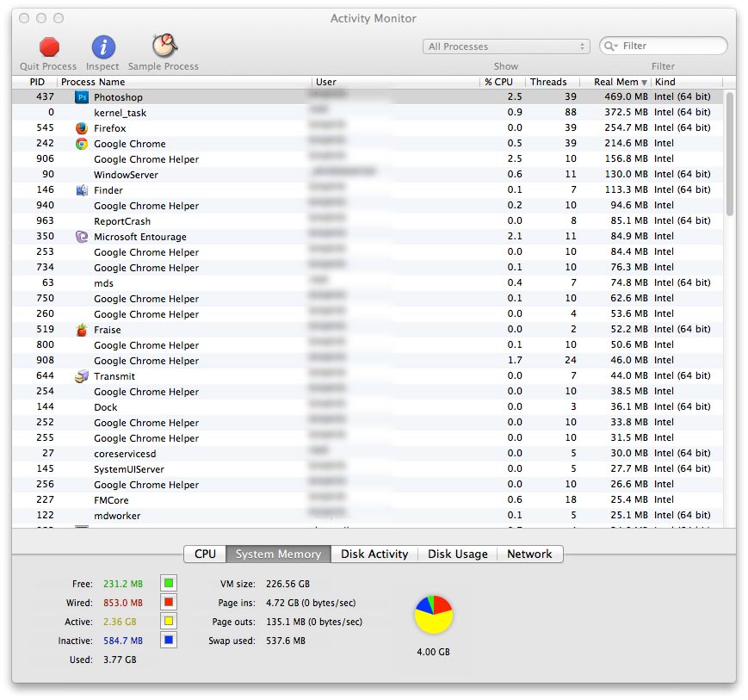Click the green Free memory swatch

point(169,583)
